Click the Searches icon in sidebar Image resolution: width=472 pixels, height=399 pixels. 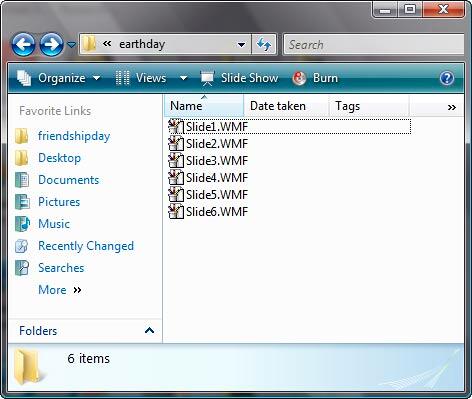point(22,268)
